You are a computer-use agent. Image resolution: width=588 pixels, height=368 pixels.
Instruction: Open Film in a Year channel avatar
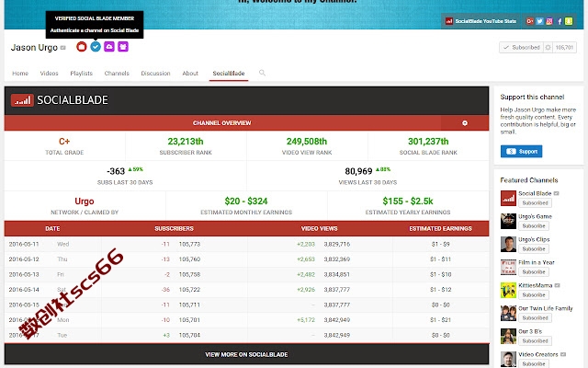(508, 267)
